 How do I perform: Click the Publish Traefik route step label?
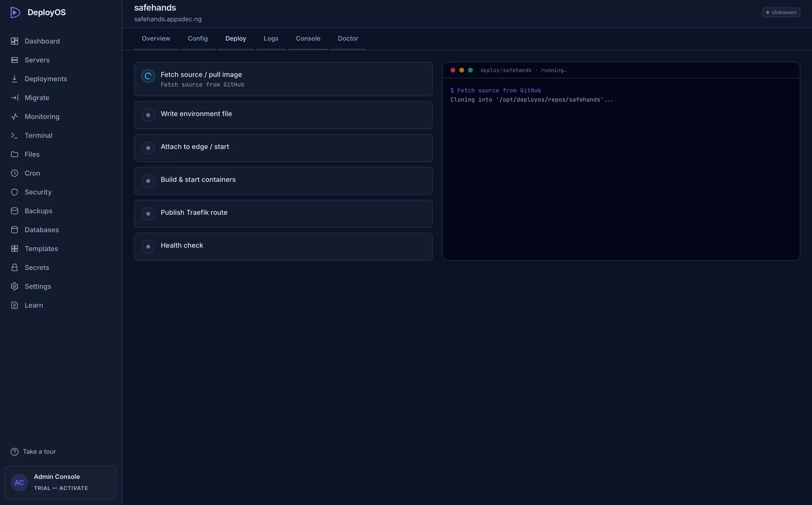(194, 212)
